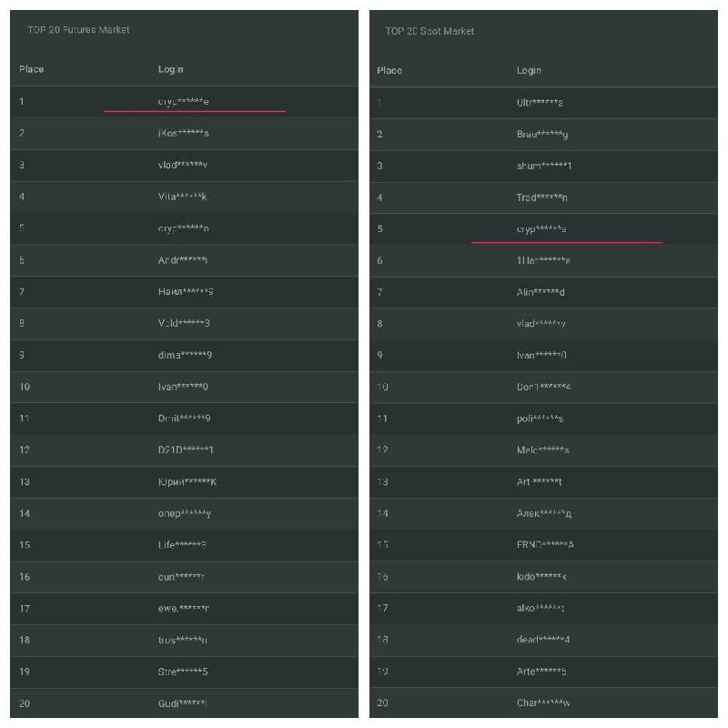Click the Vita login in Futures place 4
Image resolution: width=728 pixels, height=728 pixels.
(183, 197)
